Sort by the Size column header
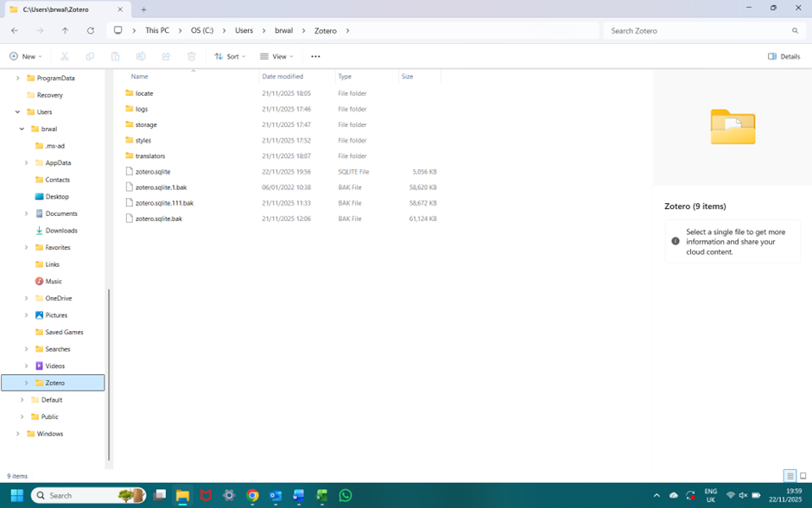The image size is (812, 508). (407, 76)
